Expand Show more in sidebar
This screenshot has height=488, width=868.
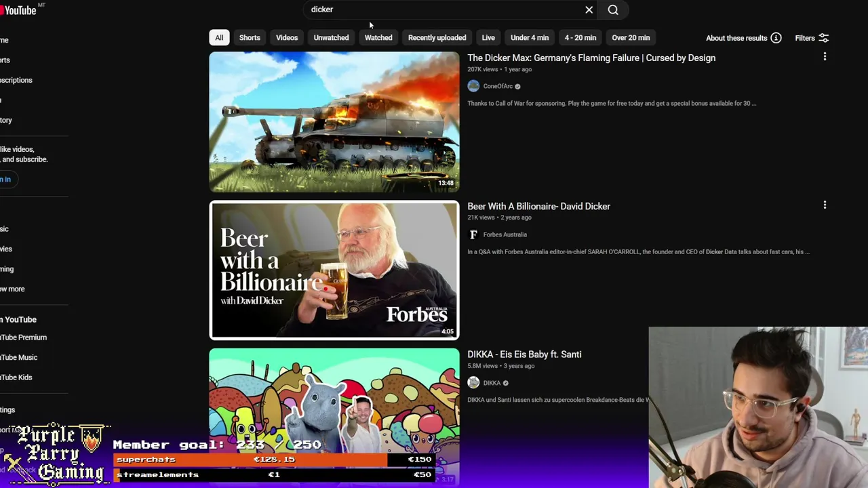(12, 289)
